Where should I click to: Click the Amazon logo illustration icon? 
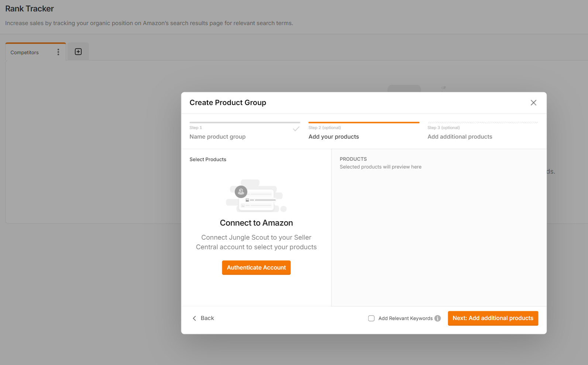241,192
